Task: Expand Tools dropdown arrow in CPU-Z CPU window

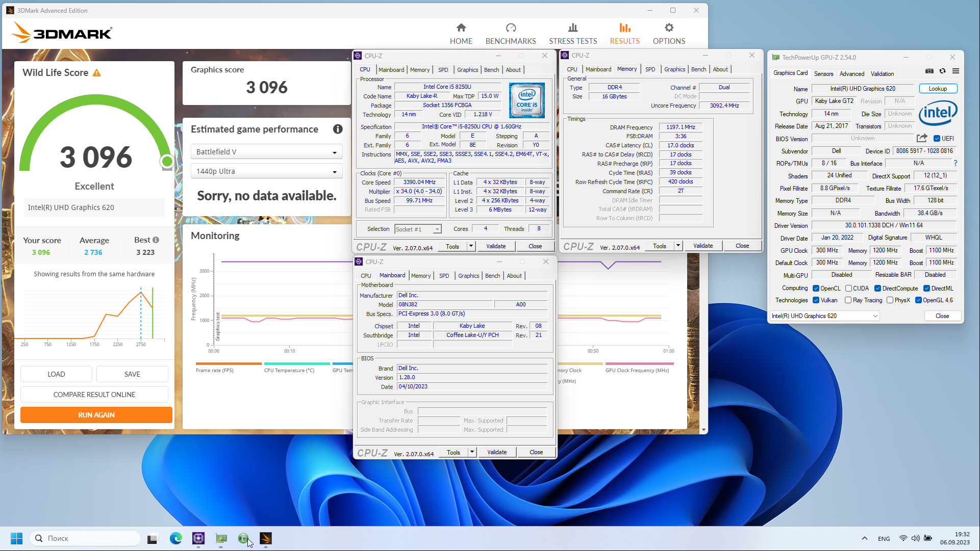Action: 471,246
